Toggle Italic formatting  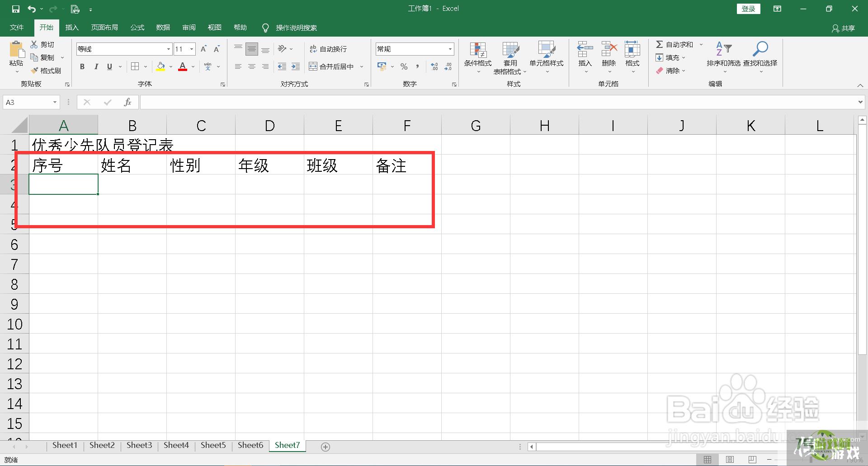pos(96,66)
